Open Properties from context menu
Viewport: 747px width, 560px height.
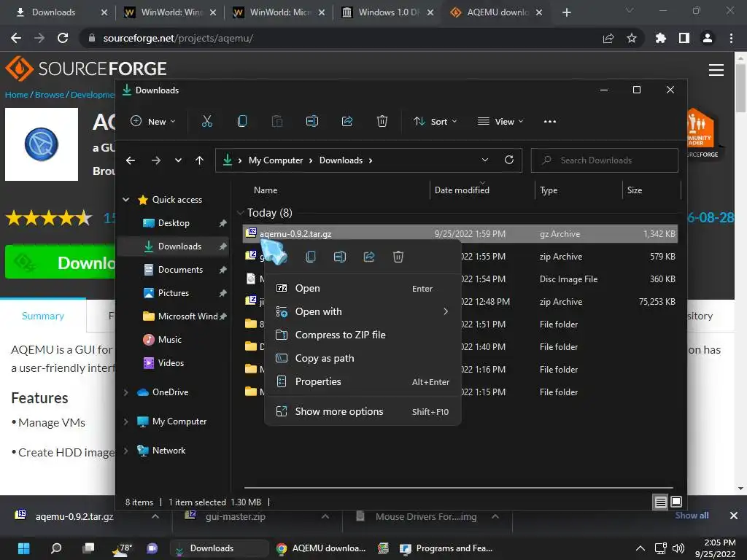tap(363, 381)
